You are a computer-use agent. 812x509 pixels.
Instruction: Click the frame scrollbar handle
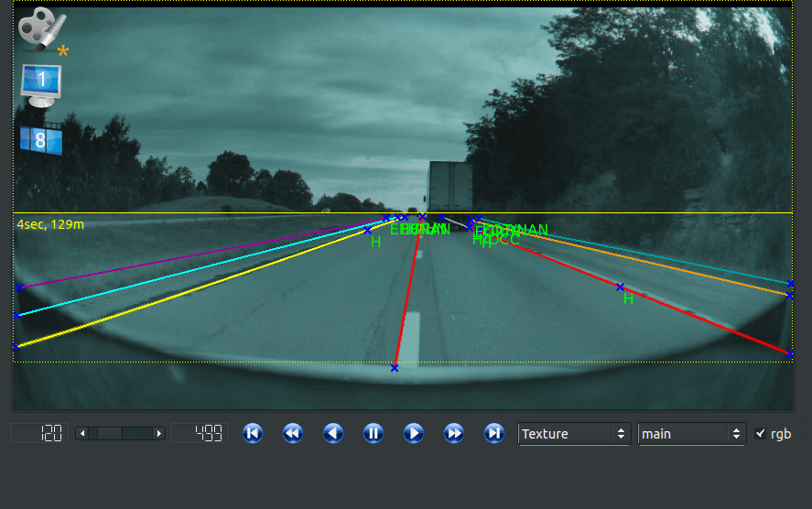click(109, 433)
